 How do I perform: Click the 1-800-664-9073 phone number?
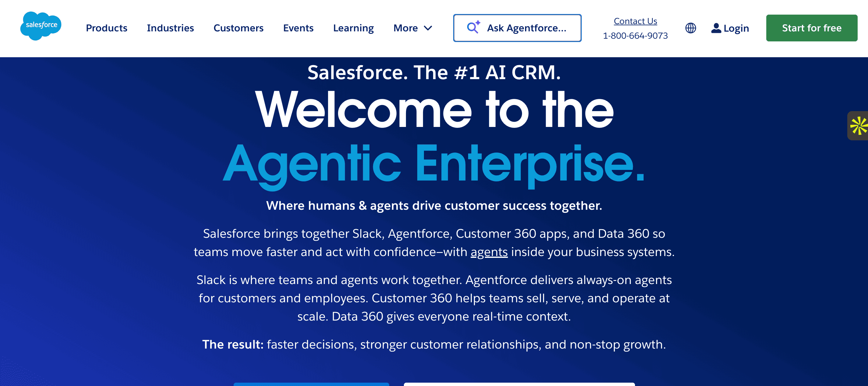point(636,35)
